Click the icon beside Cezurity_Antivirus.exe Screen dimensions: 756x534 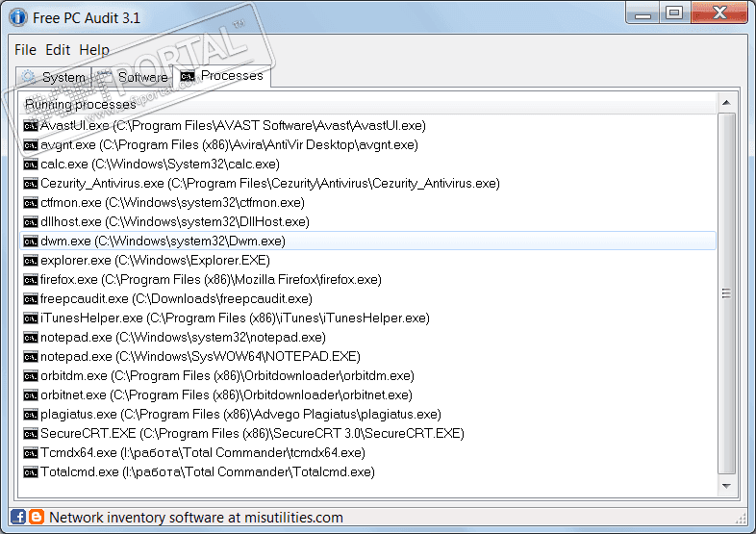tap(31, 184)
